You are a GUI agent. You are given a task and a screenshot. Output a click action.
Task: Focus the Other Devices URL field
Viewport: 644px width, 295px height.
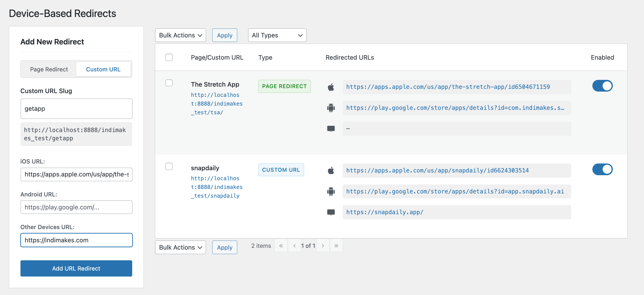[x=76, y=240]
